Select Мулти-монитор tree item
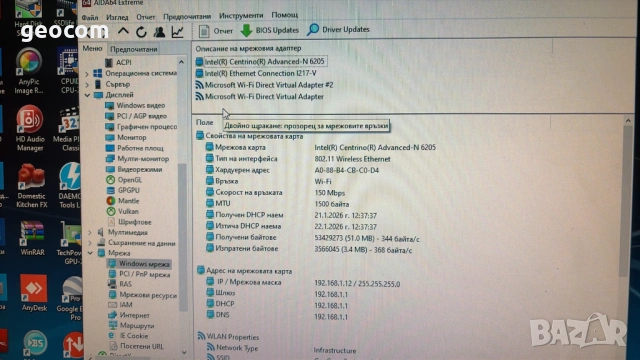Screen dimensions: 640x360 [x=137, y=159]
